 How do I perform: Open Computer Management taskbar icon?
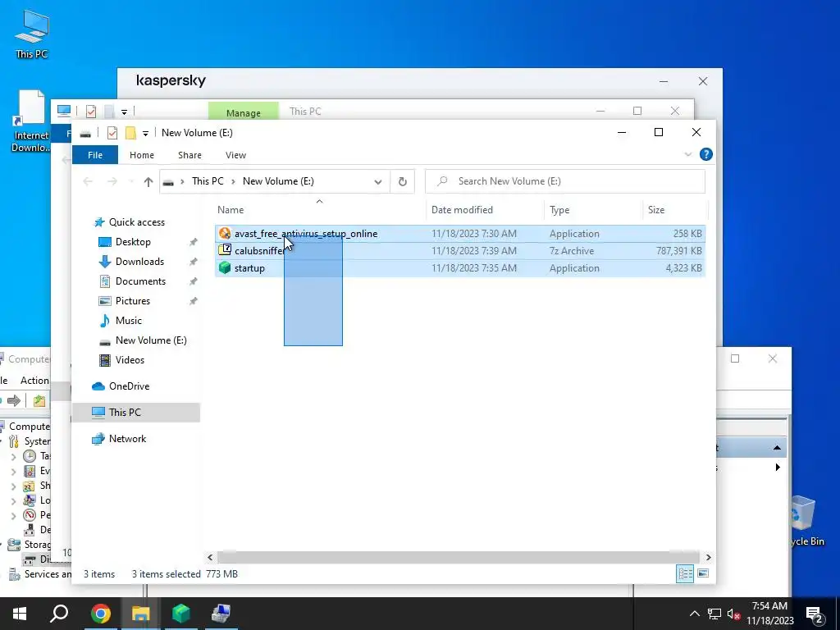[x=221, y=614]
